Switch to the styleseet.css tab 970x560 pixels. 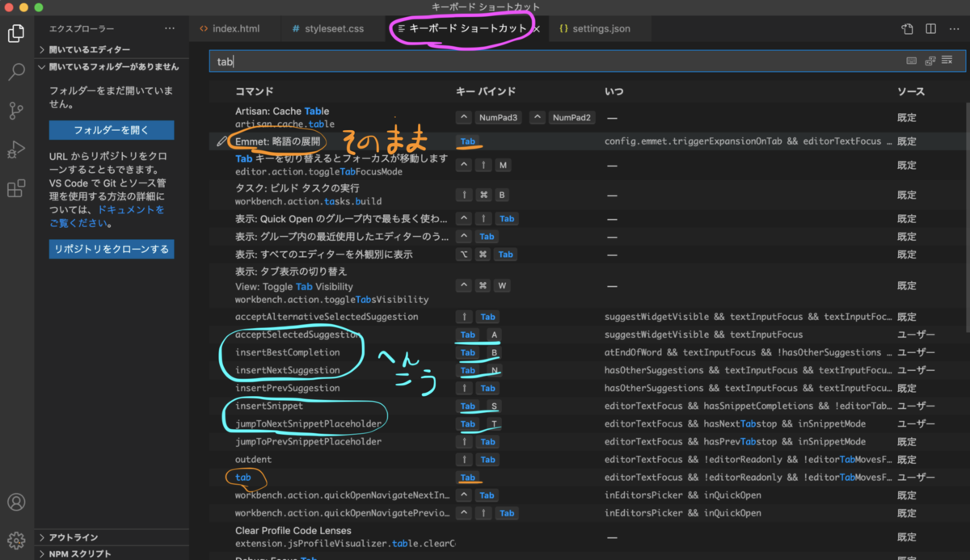(x=334, y=29)
